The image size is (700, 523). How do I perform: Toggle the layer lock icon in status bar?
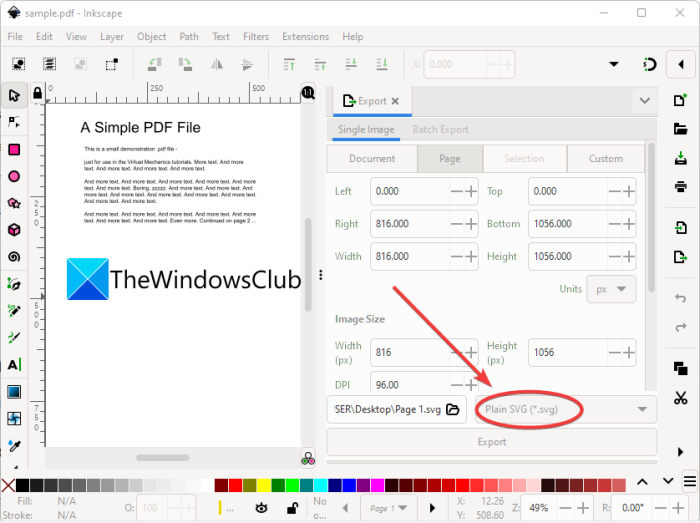(292, 508)
